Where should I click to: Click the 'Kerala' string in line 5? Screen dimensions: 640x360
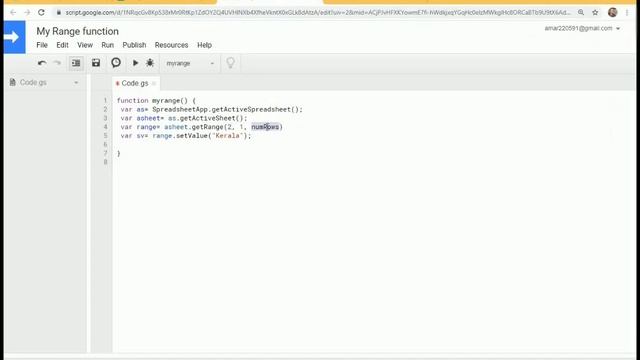point(227,136)
